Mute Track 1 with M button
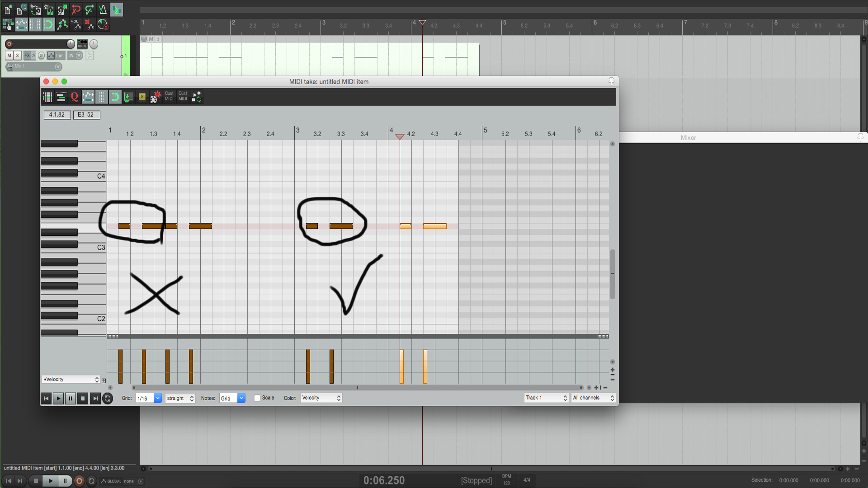868x488 pixels. tap(9, 56)
